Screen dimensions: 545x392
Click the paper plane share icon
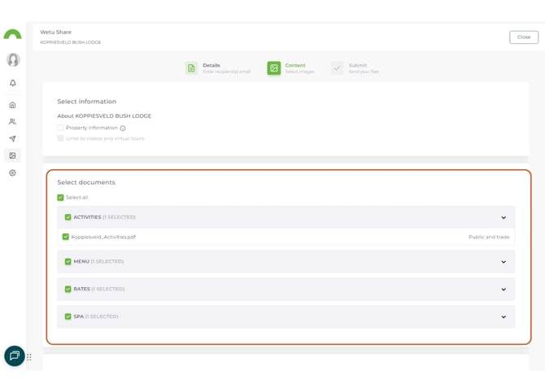click(x=12, y=139)
